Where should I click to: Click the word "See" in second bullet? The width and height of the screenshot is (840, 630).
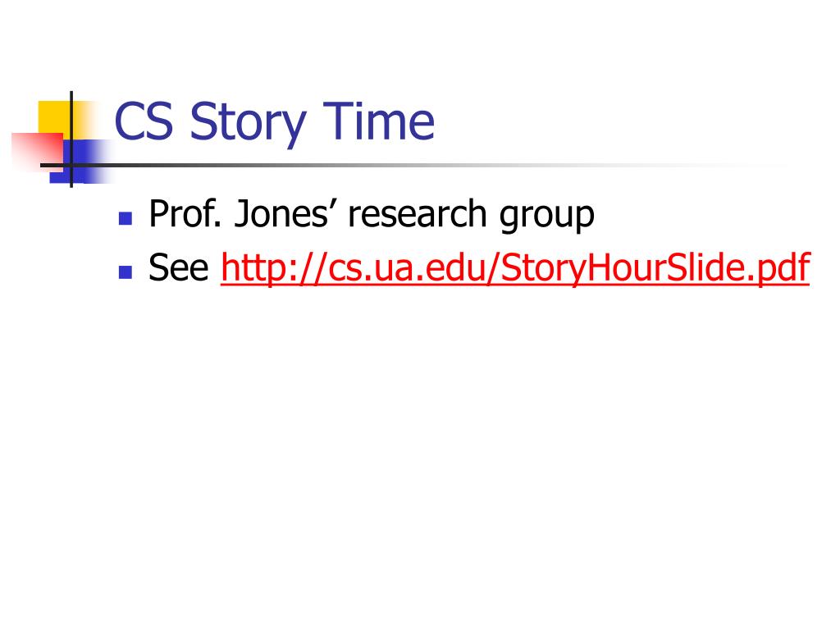tap(178, 267)
